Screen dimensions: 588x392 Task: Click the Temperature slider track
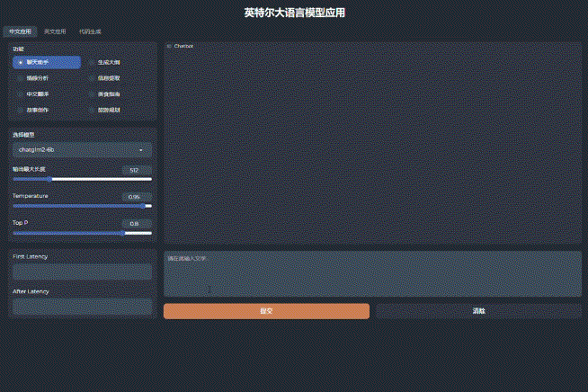pyautogui.click(x=82, y=206)
